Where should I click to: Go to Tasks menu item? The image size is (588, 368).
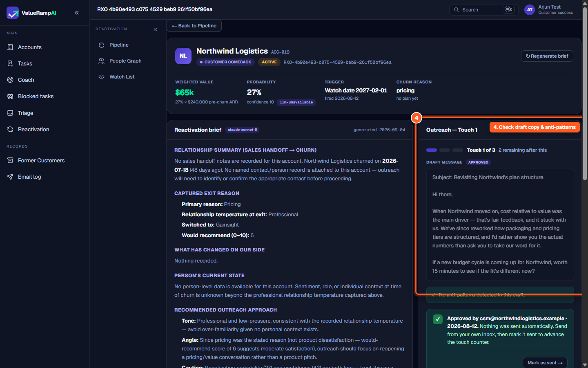[x=25, y=63]
